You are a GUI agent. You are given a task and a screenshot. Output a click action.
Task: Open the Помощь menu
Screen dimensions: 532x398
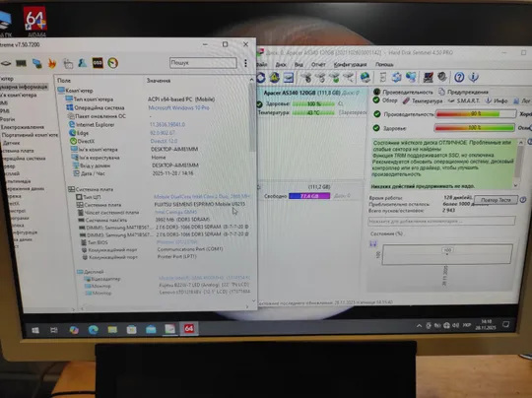pyautogui.click(x=384, y=64)
